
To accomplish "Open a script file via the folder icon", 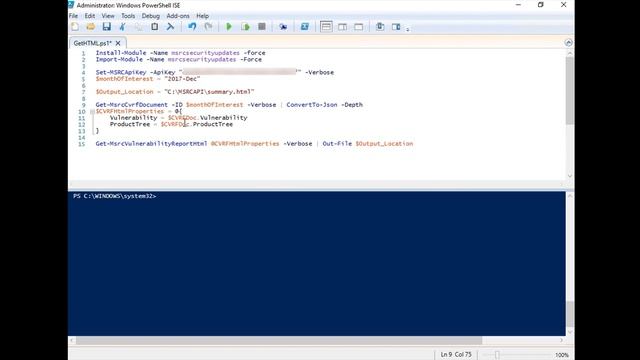I will point(91,27).
